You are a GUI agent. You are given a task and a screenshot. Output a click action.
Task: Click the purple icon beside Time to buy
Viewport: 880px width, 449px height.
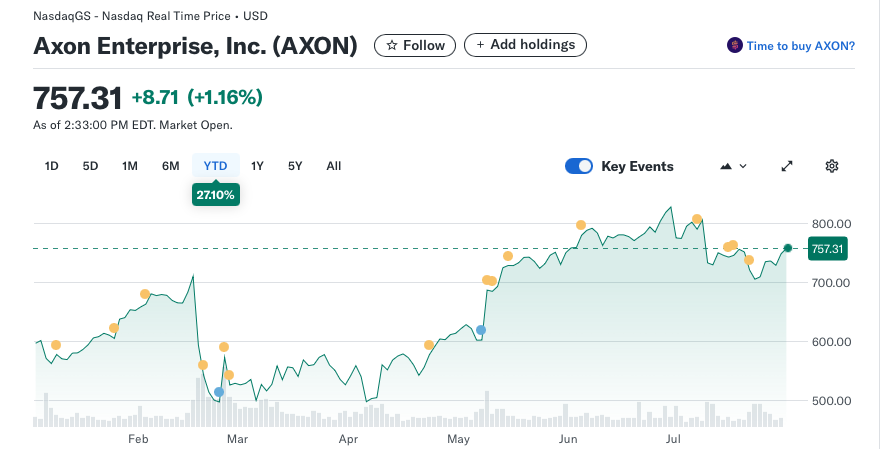(x=735, y=46)
